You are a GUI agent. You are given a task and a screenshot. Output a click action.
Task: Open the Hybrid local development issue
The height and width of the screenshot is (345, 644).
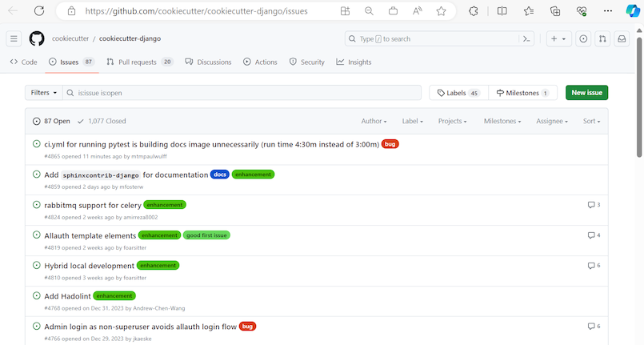(89, 266)
